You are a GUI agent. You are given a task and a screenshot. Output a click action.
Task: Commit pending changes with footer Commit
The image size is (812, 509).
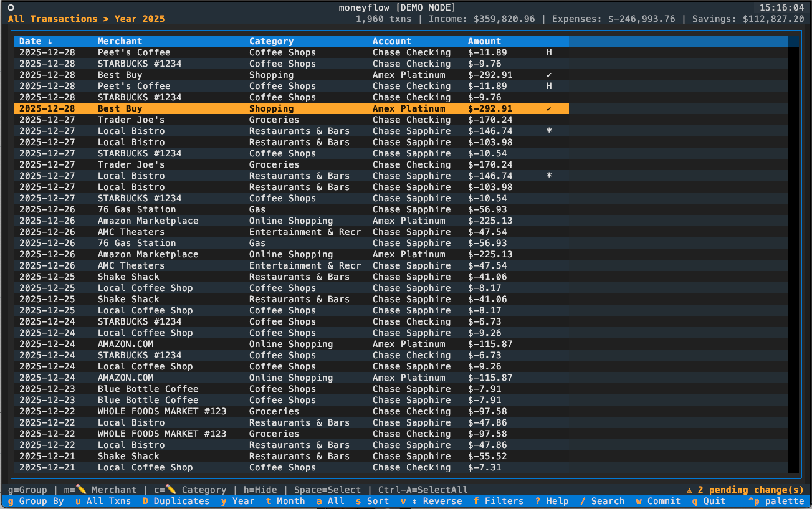tap(659, 501)
